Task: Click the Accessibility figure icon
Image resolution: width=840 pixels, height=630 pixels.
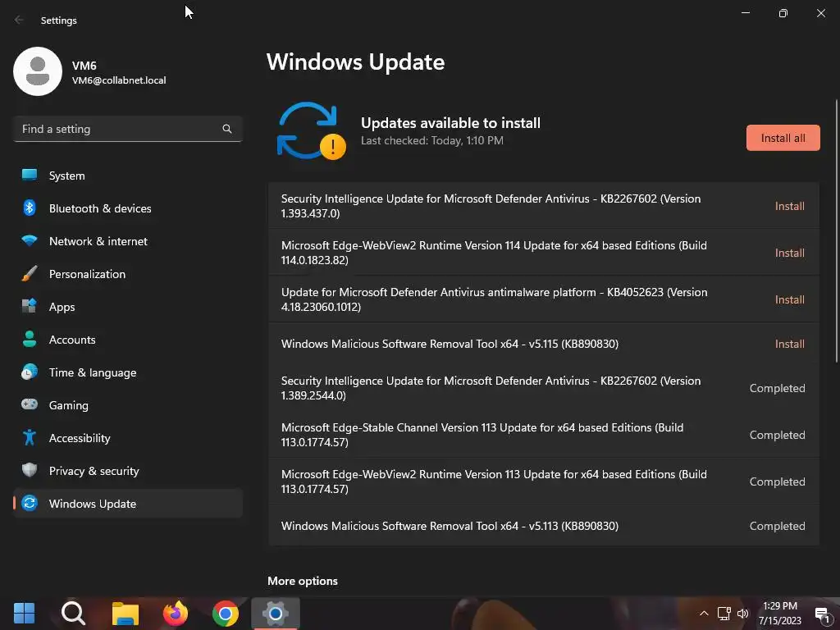Action: 30,438
